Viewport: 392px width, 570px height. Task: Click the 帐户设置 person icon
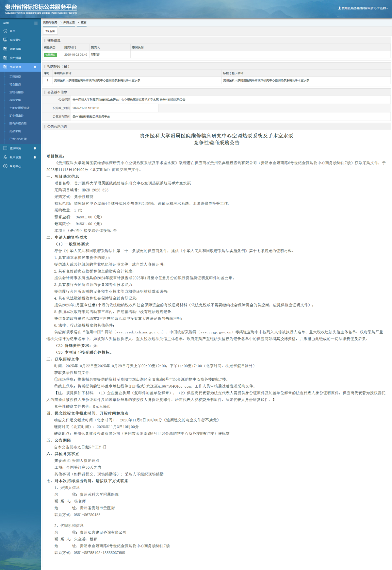coord(5,157)
